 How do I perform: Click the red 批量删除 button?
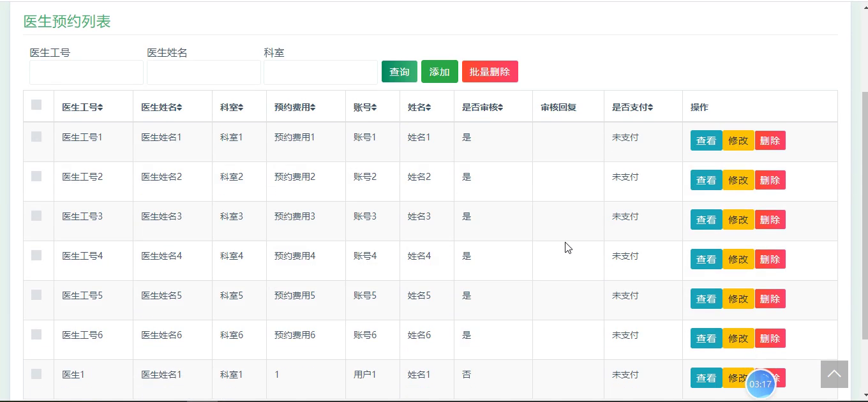(490, 71)
